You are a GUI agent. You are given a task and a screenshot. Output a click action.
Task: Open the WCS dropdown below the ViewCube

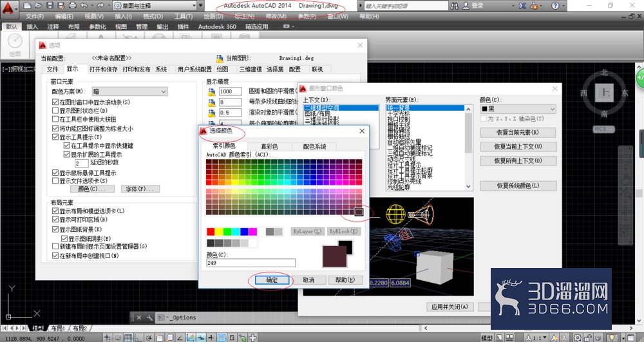tap(604, 129)
